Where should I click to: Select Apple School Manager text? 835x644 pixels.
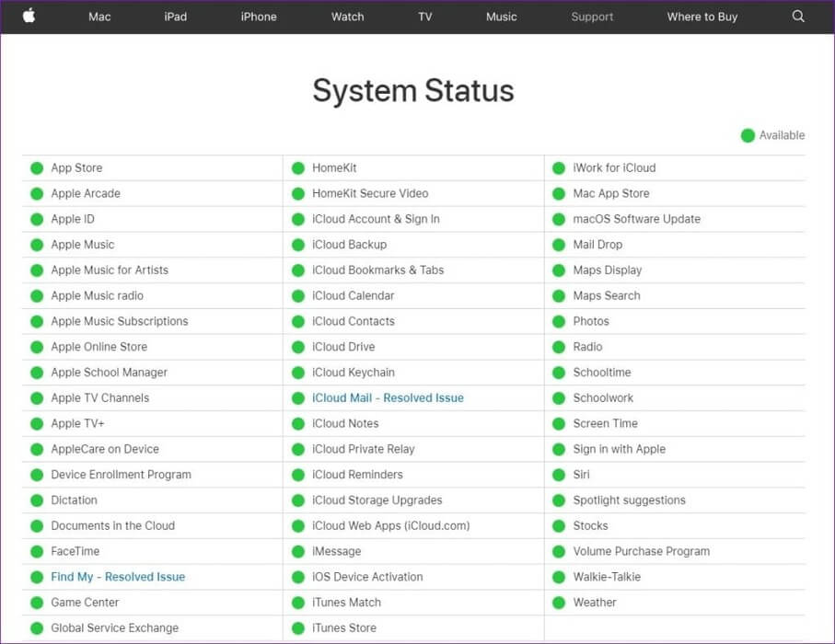[110, 373]
